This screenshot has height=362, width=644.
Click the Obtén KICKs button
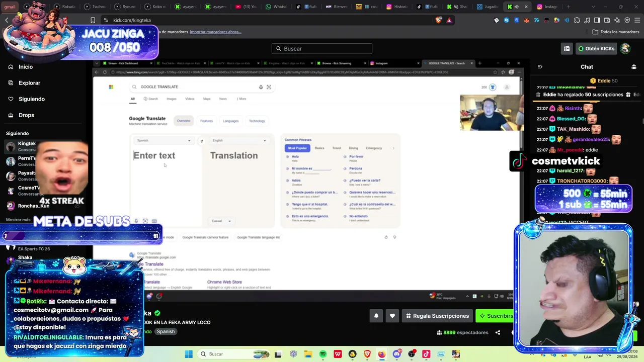coord(596,49)
